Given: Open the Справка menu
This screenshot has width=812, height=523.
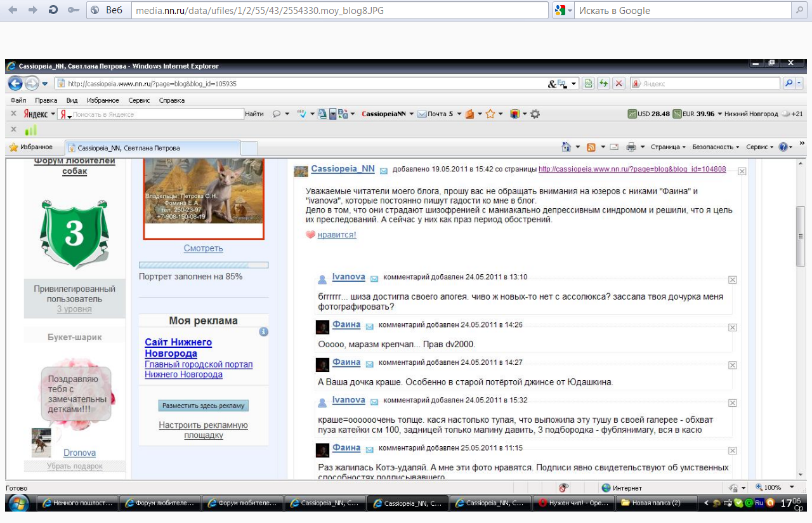Looking at the screenshot, I should pyautogui.click(x=172, y=100).
